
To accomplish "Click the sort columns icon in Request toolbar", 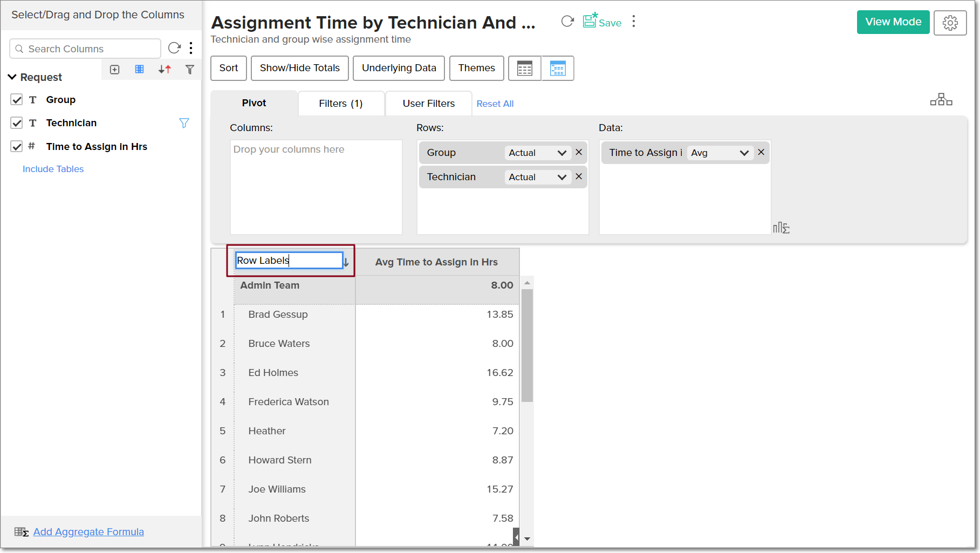I will pos(165,70).
